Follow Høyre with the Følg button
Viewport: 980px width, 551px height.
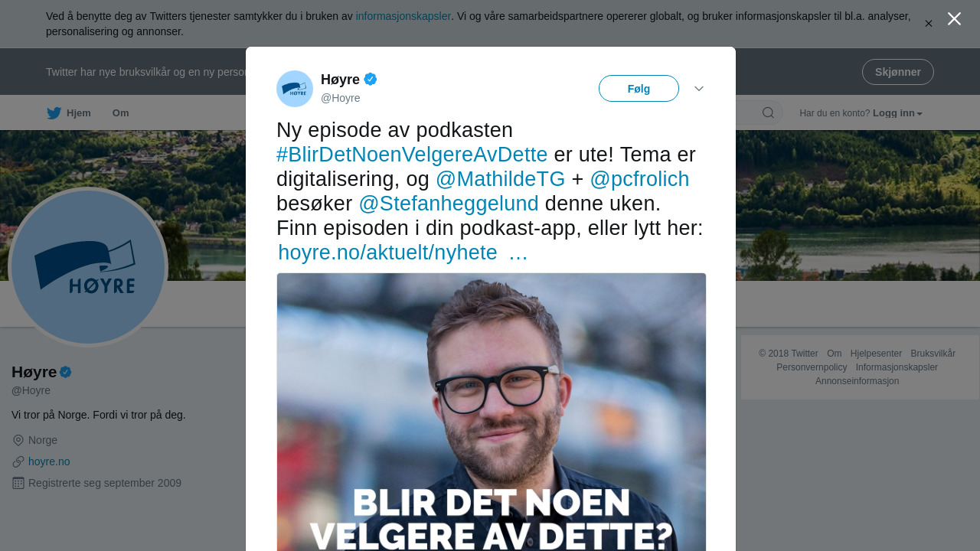coord(639,89)
